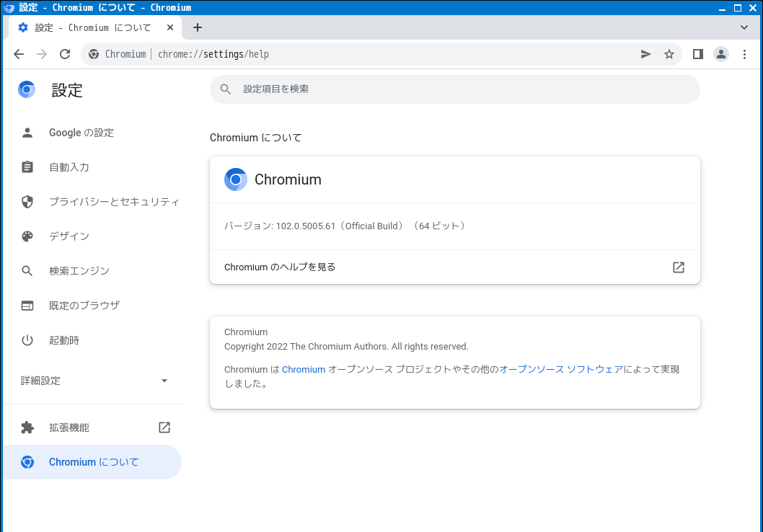Maximize the Chromium window

[738, 8]
